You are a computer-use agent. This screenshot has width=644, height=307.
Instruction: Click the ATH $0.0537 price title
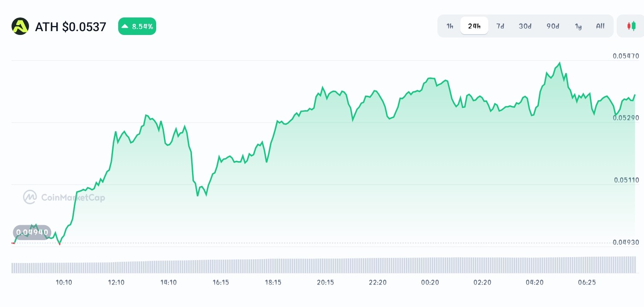70,27
